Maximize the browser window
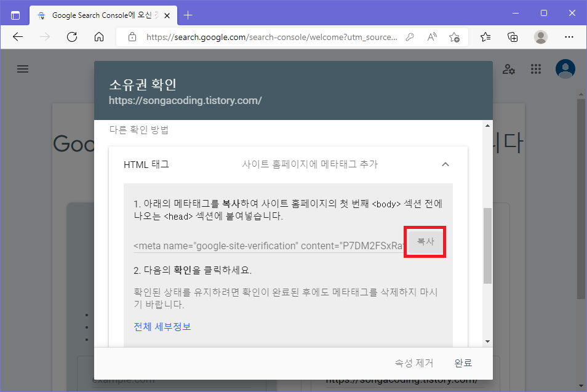This screenshot has width=587, height=392. tap(544, 13)
